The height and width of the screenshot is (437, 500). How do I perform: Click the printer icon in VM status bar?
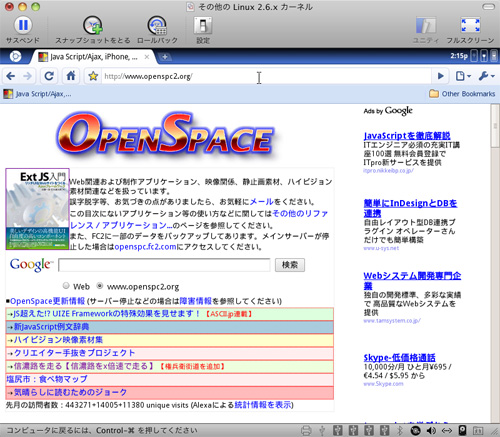tap(306, 430)
